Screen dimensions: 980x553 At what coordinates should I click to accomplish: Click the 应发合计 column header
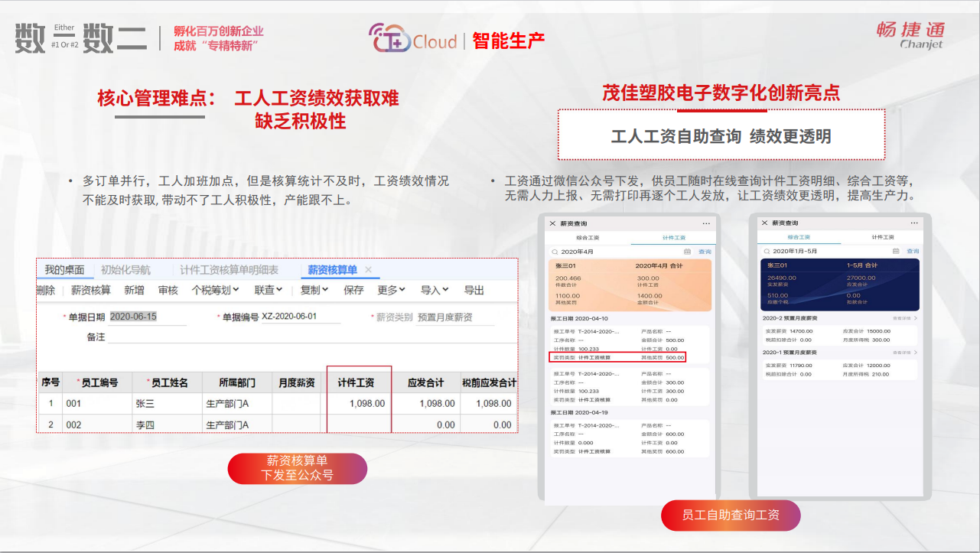(x=426, y=382)
